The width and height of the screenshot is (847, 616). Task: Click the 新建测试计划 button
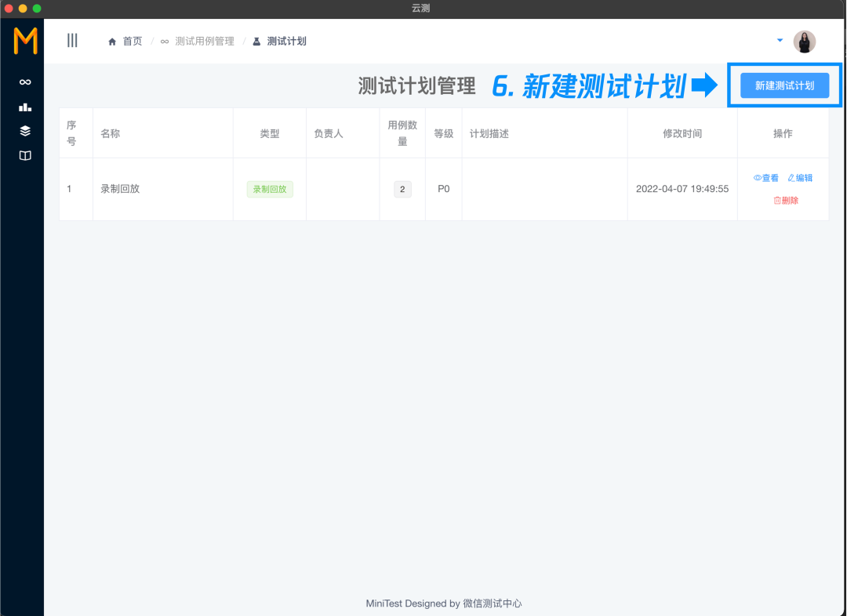point(784,85)
